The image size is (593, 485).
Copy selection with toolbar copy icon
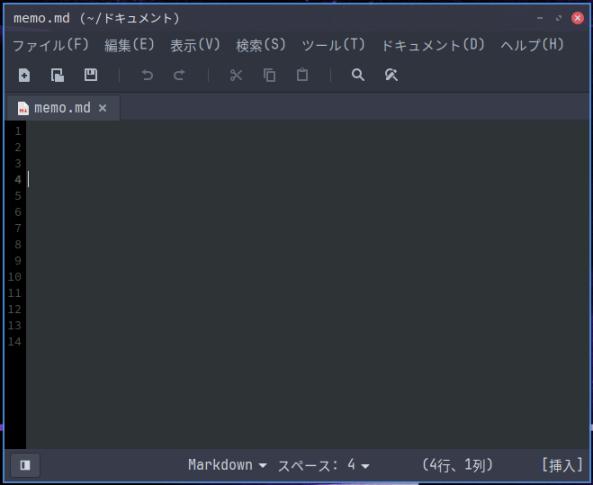click(x=269, y=75)
